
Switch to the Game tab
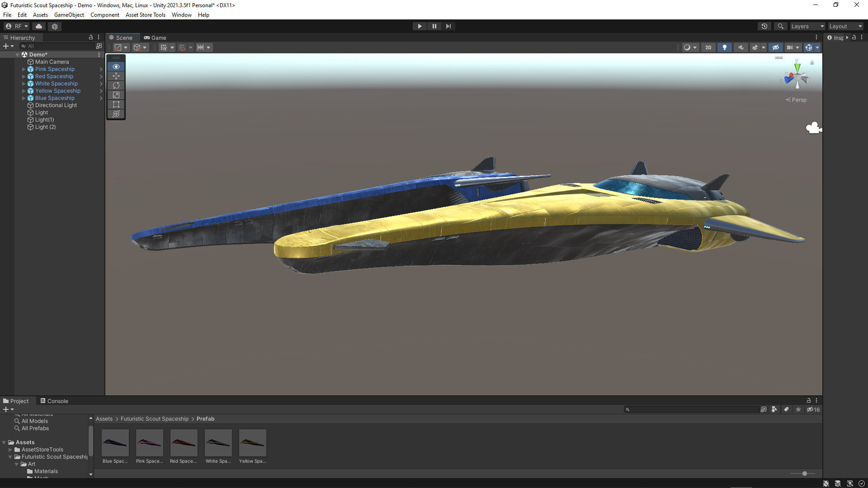[155, 38]
